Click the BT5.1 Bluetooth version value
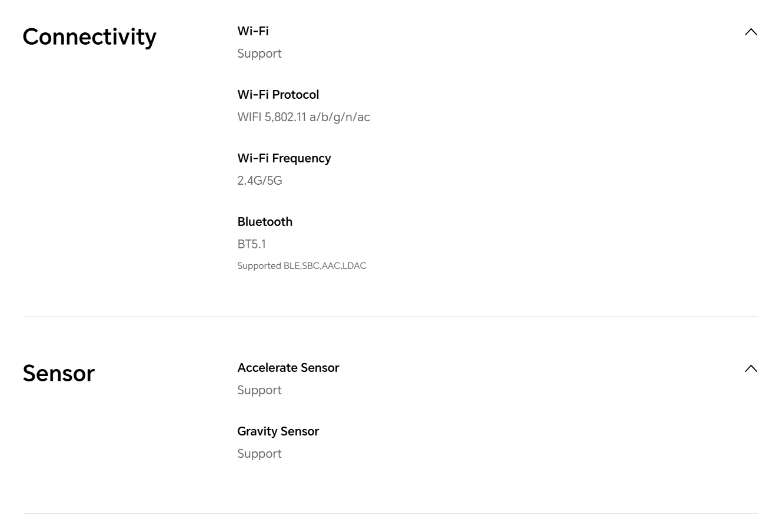The height and width of the screenshot is (532, 782). click(251, 244)
